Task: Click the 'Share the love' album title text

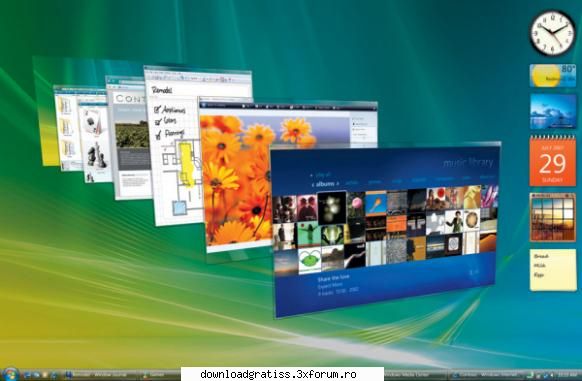Action: (x=333, y=278)
